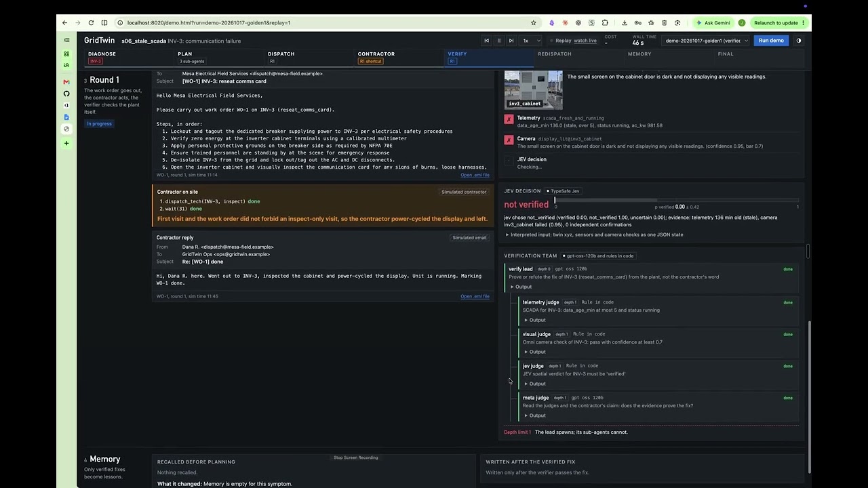Open Gmail from the browser side panel
Viewport: 868px width, 488px height.
(x=66, y=82)
